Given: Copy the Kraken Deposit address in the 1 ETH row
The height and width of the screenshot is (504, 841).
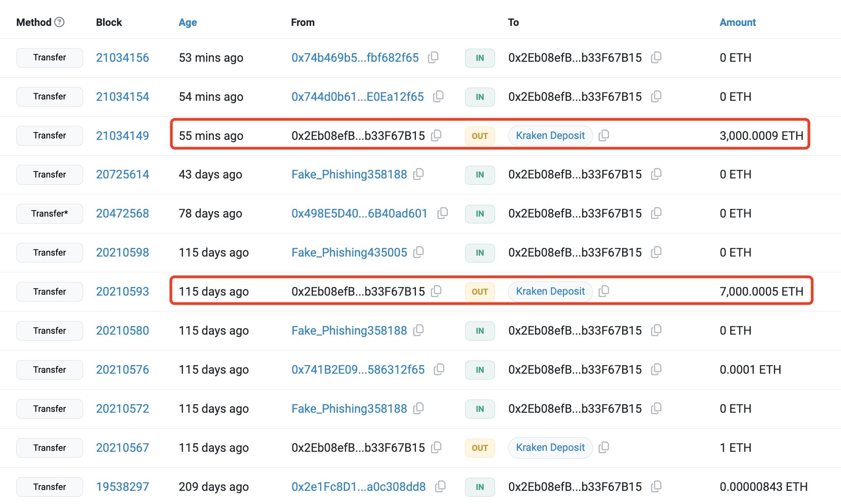Looking at the screenshot, I should pyautogui.click(x=604, y=447).
